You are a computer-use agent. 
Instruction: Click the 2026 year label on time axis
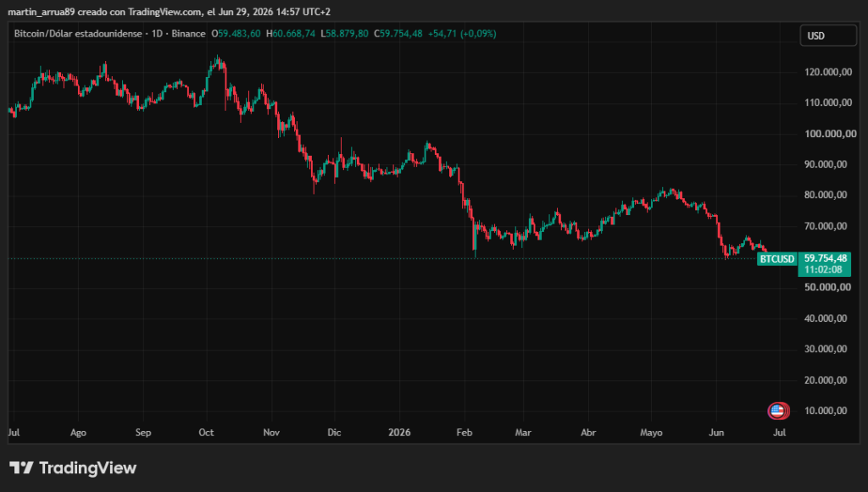tap(399, 433)
